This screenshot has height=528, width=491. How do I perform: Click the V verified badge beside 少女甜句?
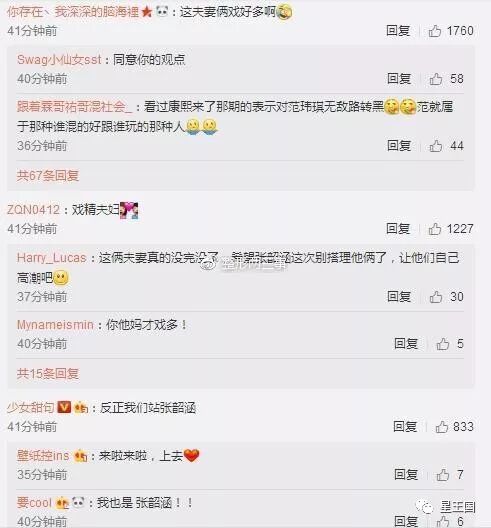click(64, 407)
